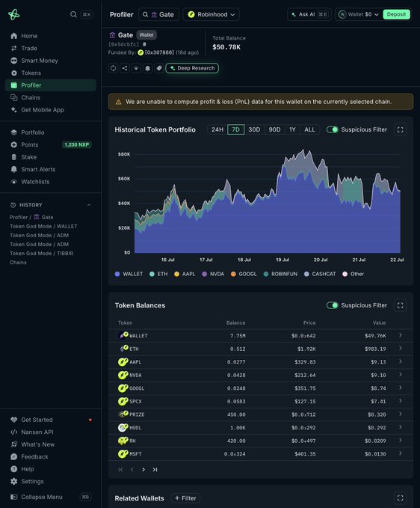Expand the WALLET token row arrow

pos(401,335)
